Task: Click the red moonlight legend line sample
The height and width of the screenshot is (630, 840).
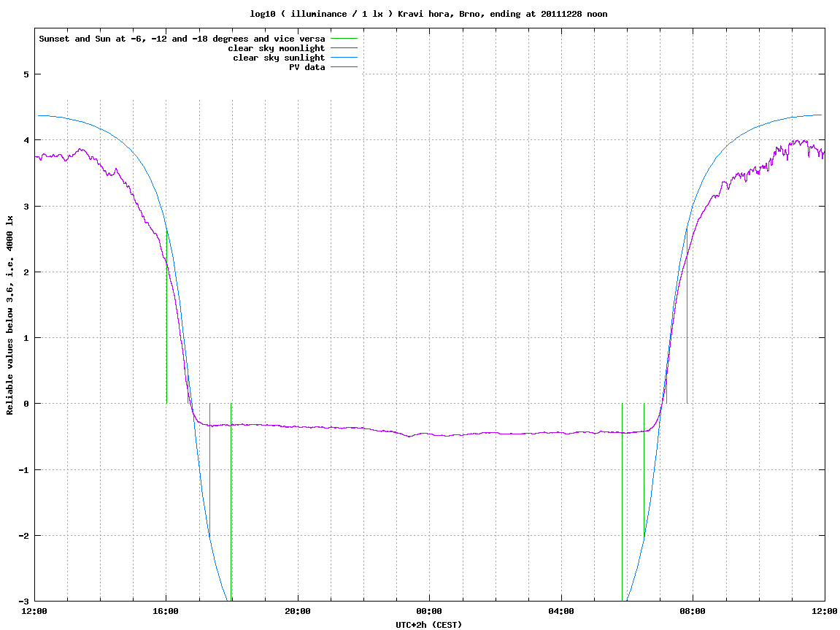Action: point(344,48)
